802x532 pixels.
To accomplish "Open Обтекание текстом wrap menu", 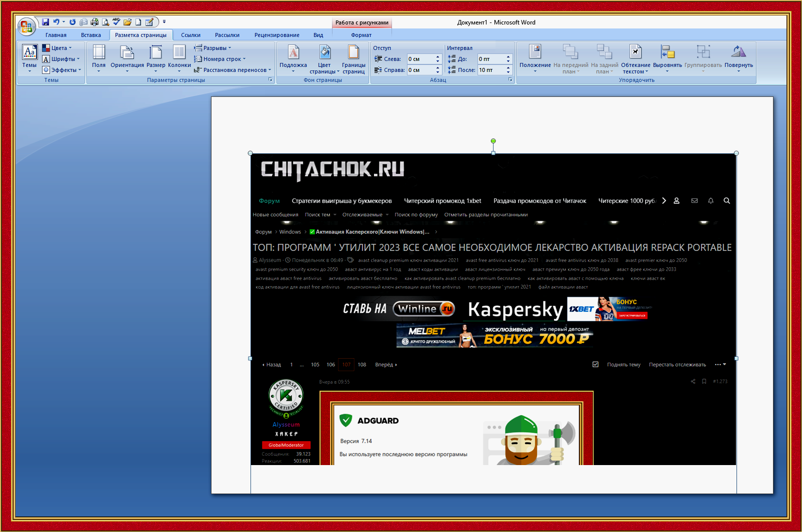I will (635, 59).
